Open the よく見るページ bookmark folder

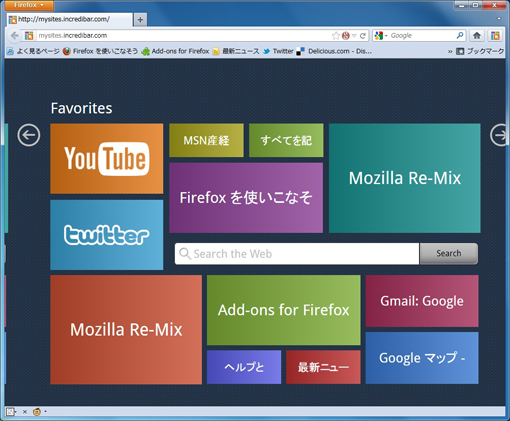[33, 51]
